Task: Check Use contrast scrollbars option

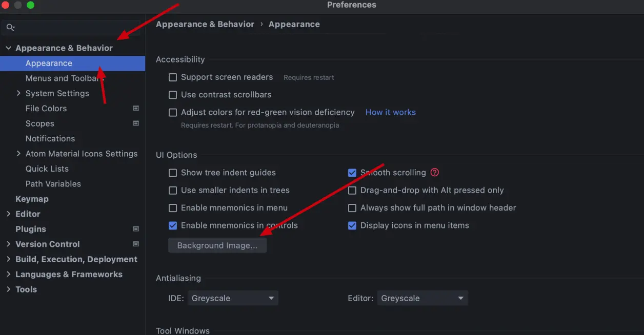Action: [x=173, y=95]
